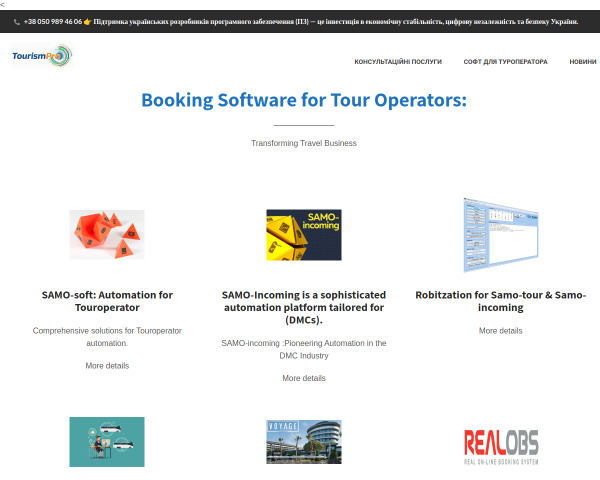Open the Консультаційні послуги menu

(x=398, y=62)
